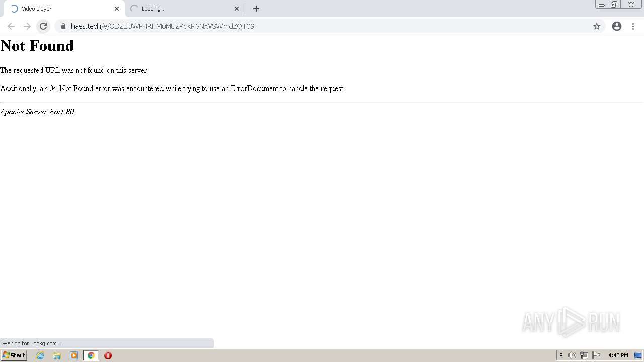The width and height of the screenshot is (644, 362).
Task: Go forward to next page
Action: pyautogui.click(x=27, y=26)
